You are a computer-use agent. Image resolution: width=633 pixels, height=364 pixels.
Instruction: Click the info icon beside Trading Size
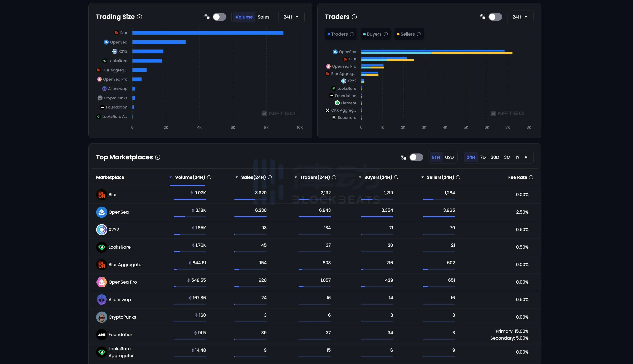click(x=140, y=17)
